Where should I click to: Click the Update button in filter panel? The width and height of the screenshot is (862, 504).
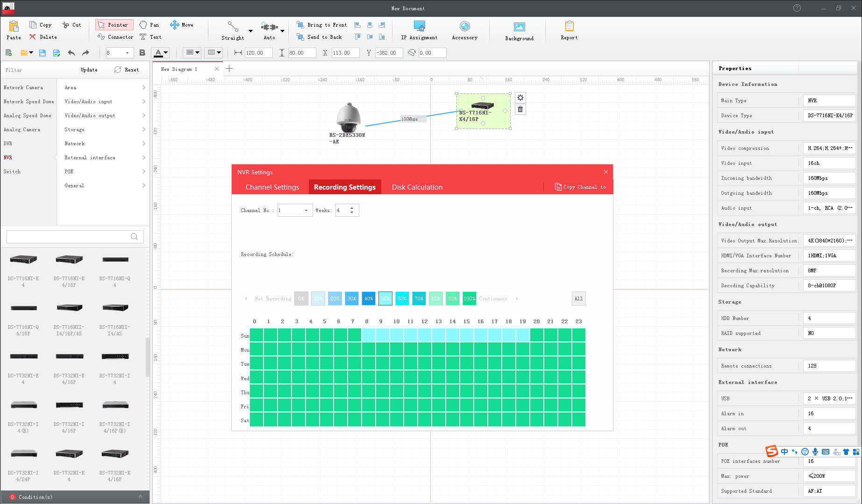point(89,70)
